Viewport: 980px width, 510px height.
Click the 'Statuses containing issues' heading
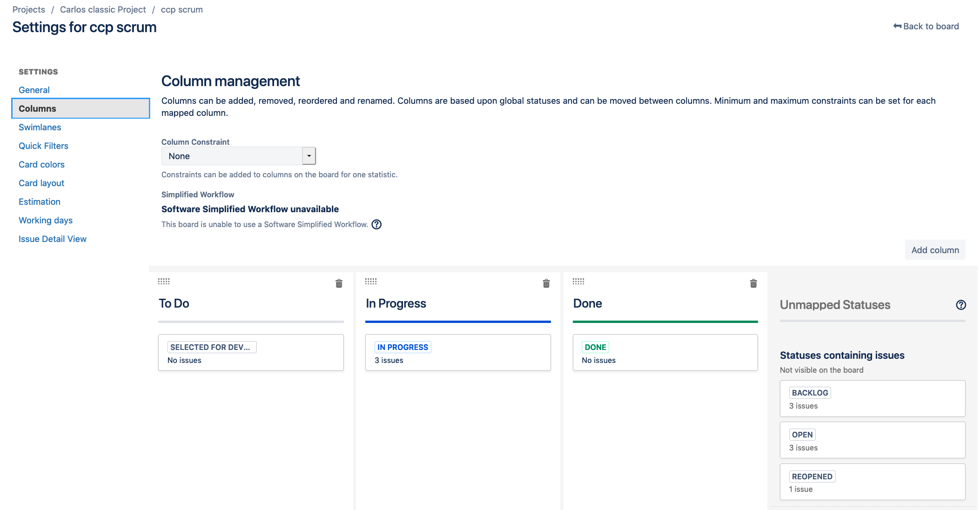tap(842, 355)
